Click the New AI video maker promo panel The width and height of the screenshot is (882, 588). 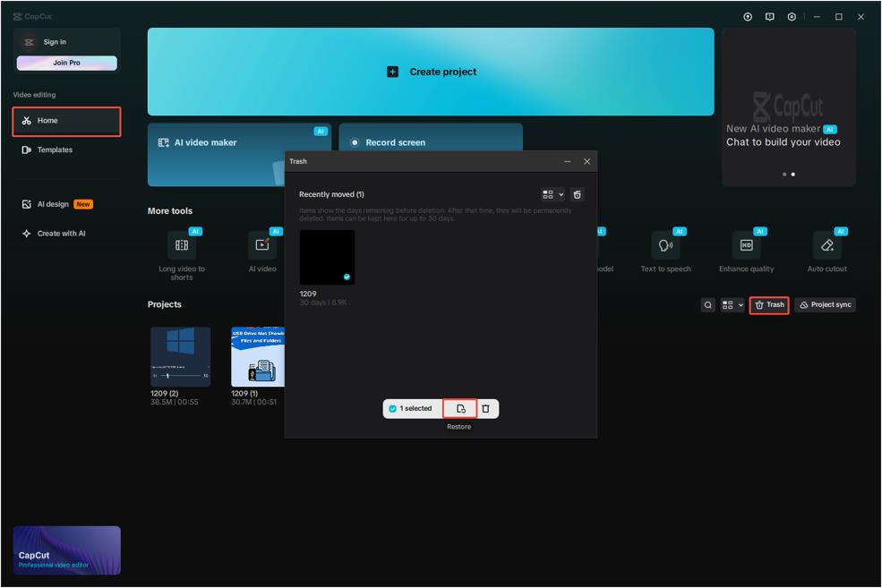pos(789,107)
